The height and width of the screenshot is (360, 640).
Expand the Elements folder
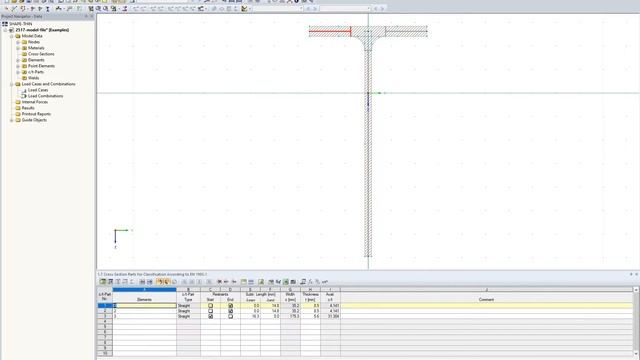click(18, 60)
